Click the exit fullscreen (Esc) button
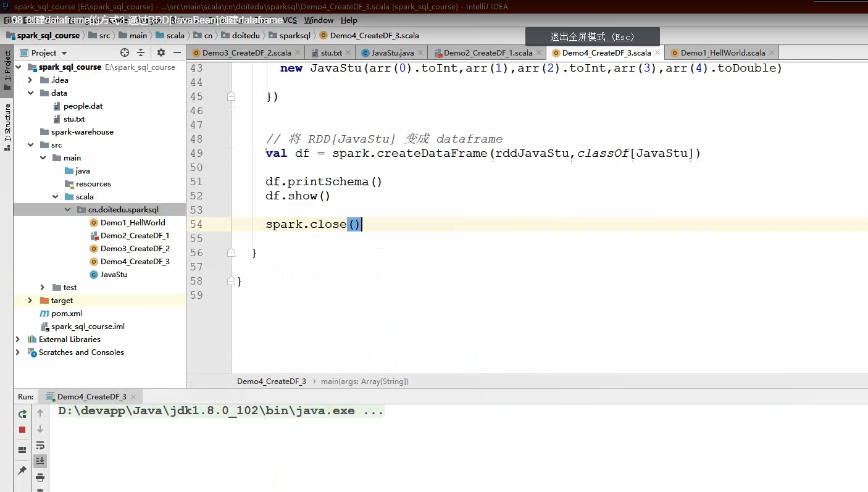This screenshot has width=868, height=492. [x=593, y=36]
